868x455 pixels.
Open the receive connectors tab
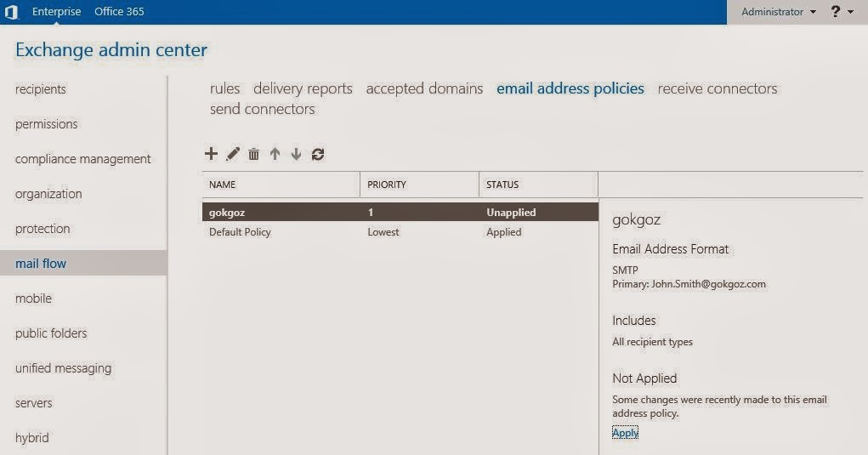[717, 88]
